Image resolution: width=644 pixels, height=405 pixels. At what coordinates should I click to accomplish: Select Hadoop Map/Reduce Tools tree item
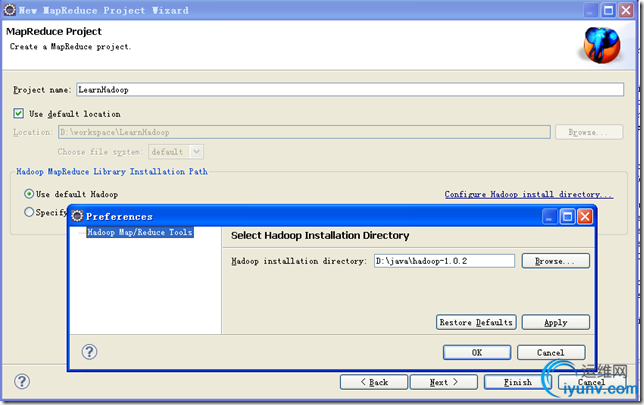pyautogui.click(x=140, y=232)
